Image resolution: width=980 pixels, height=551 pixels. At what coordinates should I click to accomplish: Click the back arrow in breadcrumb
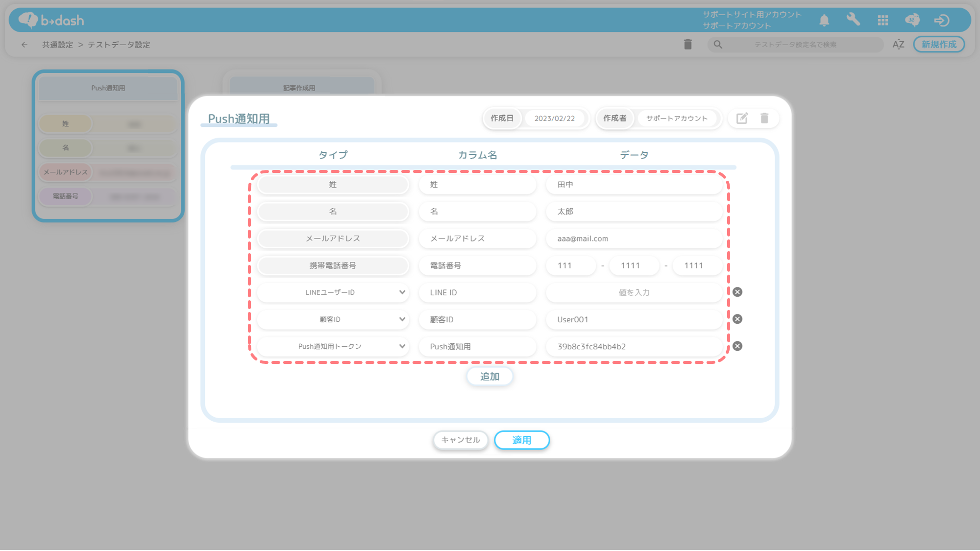[24, 45]
